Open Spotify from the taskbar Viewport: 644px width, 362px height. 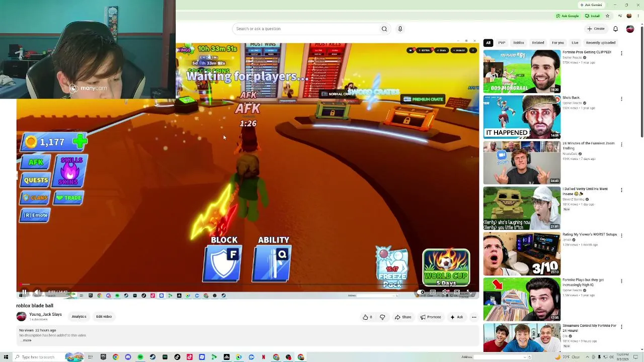click(140, 357)
